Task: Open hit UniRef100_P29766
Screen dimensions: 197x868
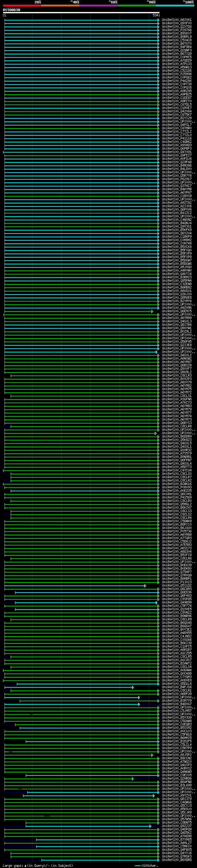Action: click(176, 30)
